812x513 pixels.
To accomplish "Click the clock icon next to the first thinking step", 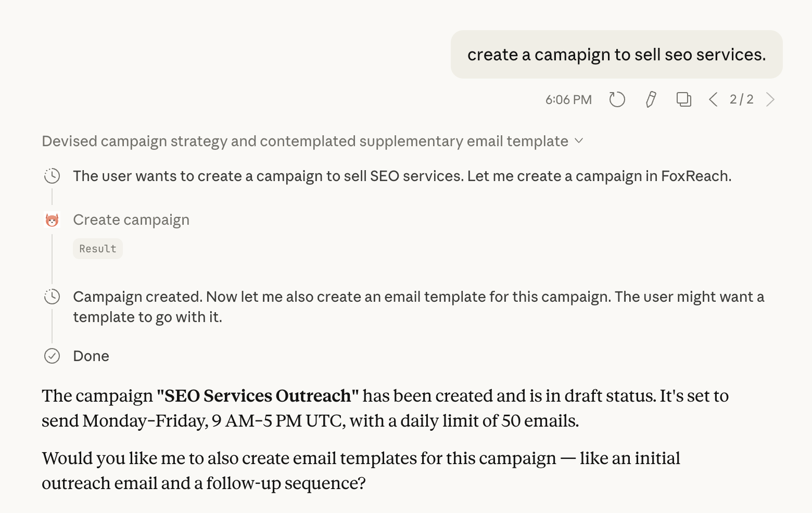I will [52, 176].
